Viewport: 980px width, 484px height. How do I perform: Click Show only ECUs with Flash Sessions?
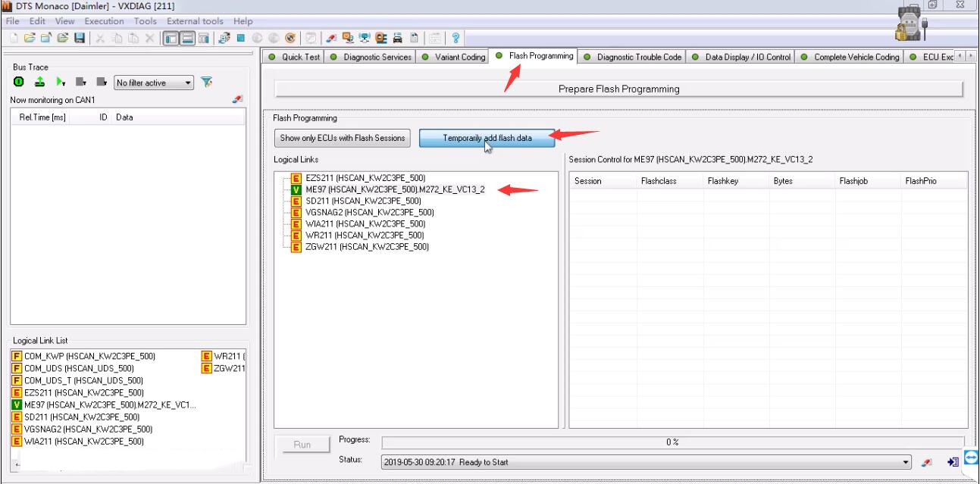(343, 138)
